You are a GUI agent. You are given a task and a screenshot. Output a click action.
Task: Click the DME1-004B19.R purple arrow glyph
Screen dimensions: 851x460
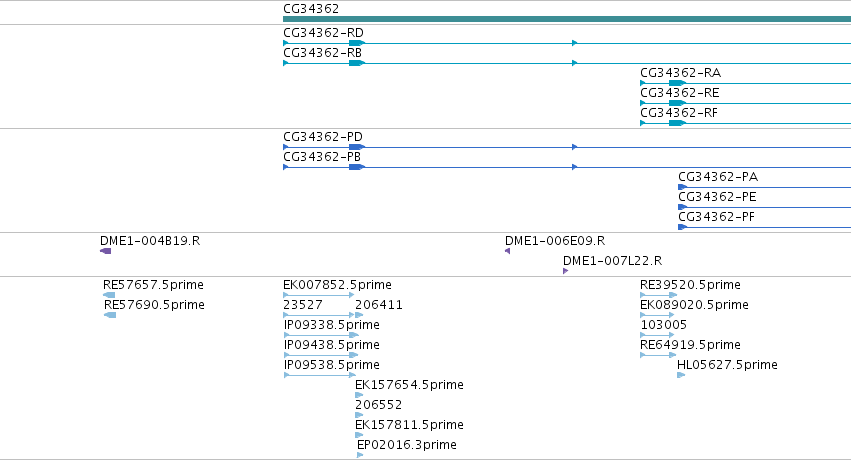[x=106, y=251]
